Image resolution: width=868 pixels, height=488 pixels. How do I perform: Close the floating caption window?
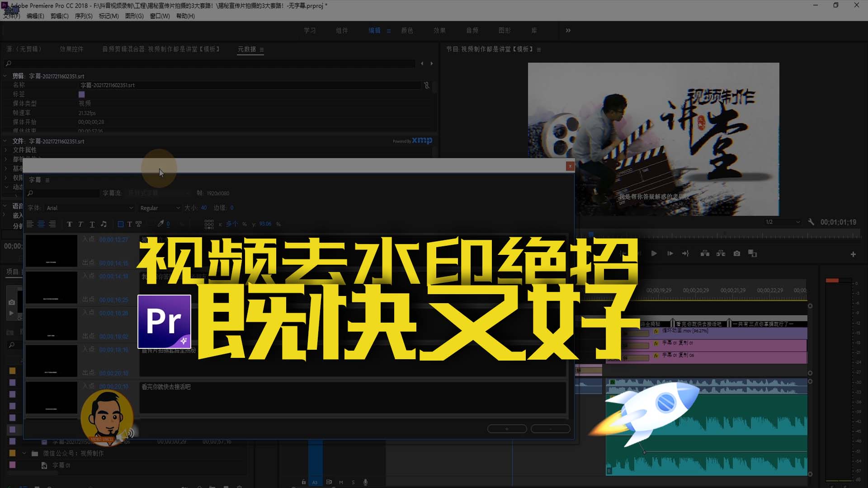[570, 166]
